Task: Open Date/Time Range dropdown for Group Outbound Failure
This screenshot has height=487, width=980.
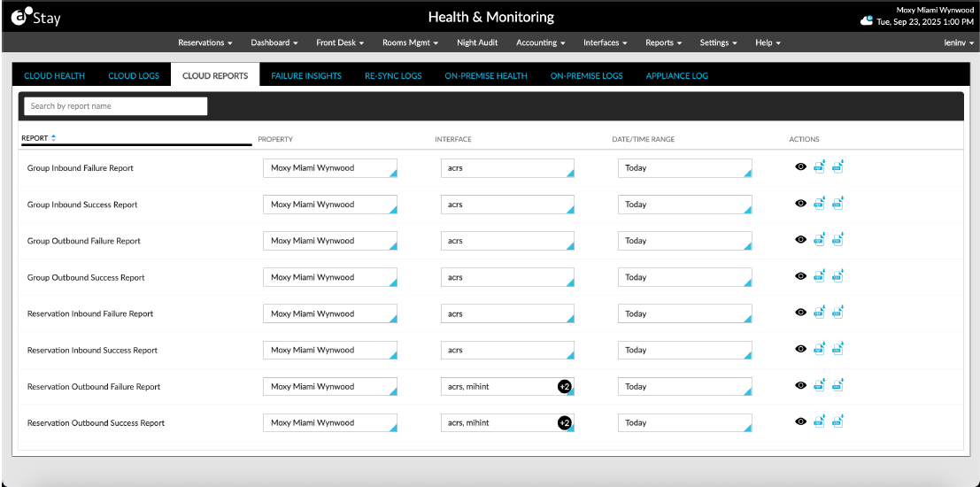Action: [x=685, y=241]
